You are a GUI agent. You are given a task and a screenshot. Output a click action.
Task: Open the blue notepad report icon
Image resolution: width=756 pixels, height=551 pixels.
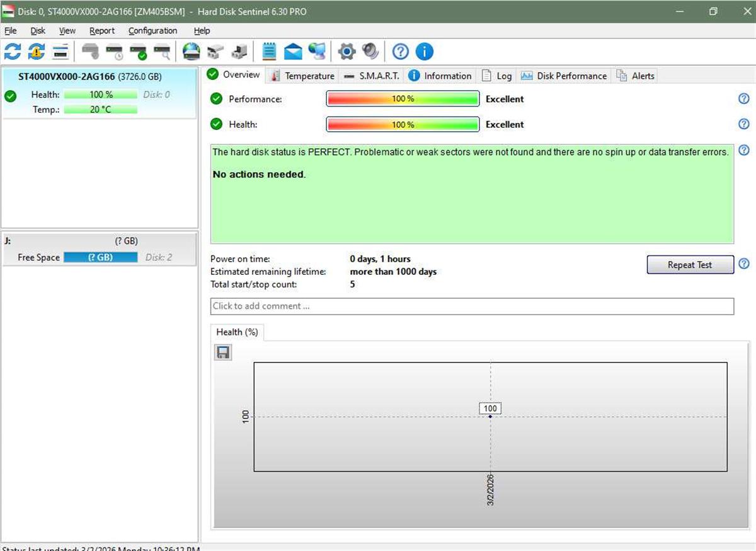pos(269,51)
